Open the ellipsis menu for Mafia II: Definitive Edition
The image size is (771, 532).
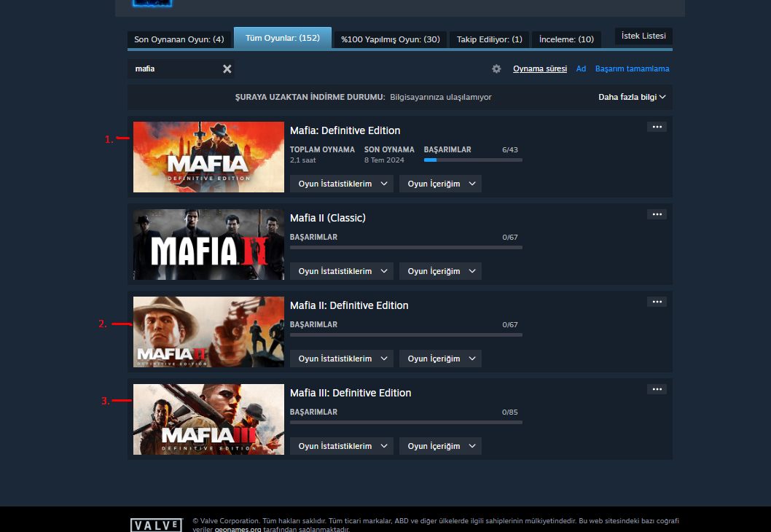(x=656, y=301)
